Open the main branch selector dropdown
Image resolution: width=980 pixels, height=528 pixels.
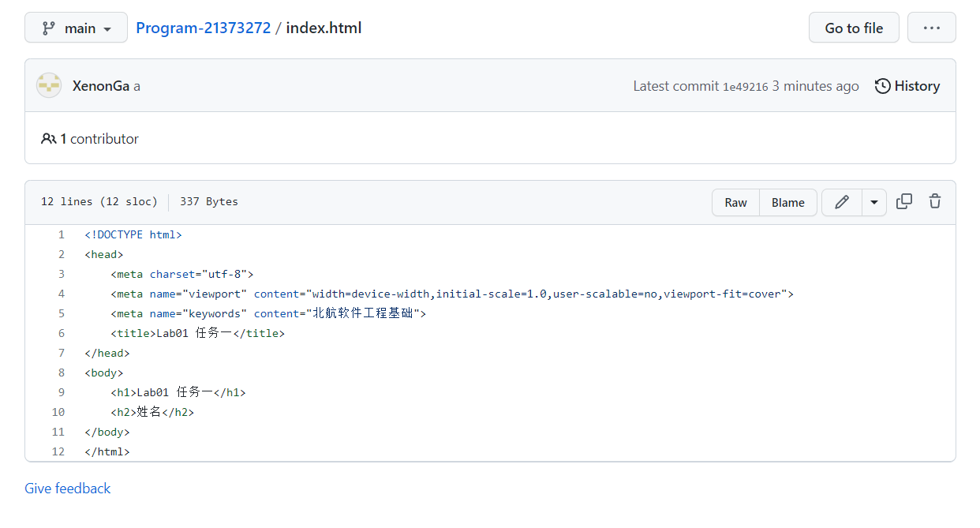point(76,28)
